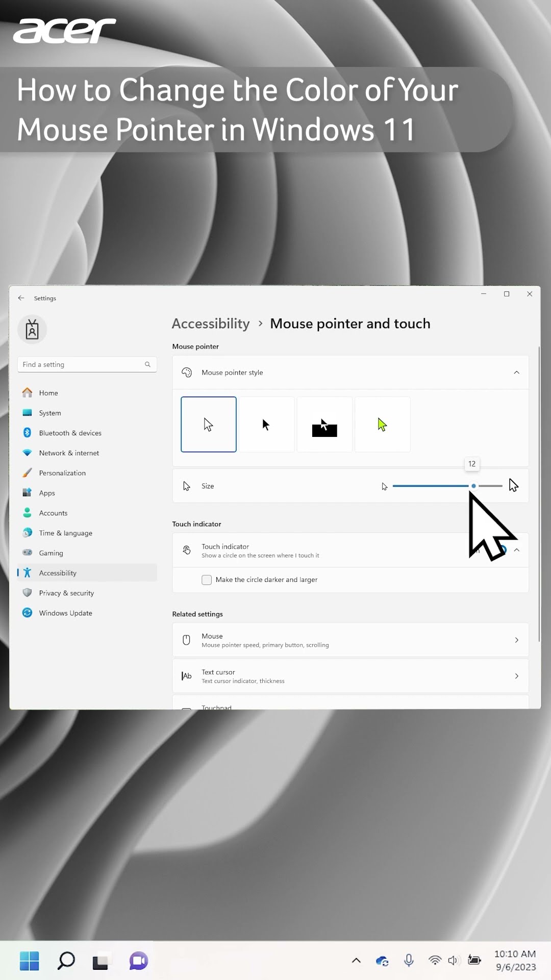
Task: Go back with the Settings back arrow
Action: (x=21, y=298)
